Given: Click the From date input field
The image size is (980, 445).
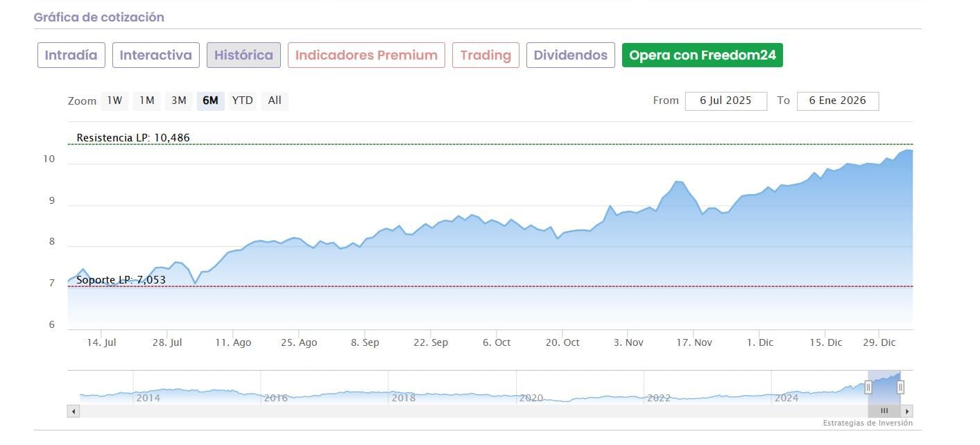Looking at the screenshot, I should [x=725, y=101].
